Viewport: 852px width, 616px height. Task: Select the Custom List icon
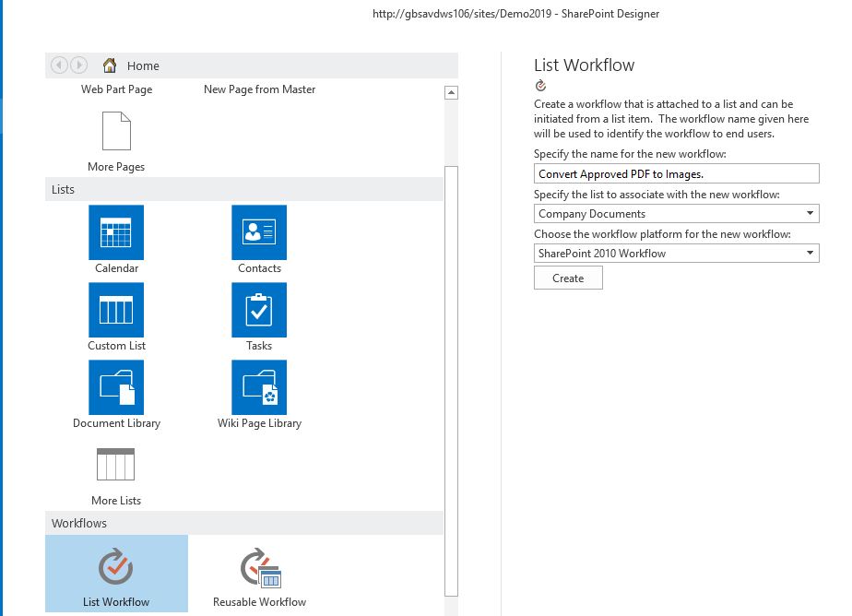pos(115,309)
